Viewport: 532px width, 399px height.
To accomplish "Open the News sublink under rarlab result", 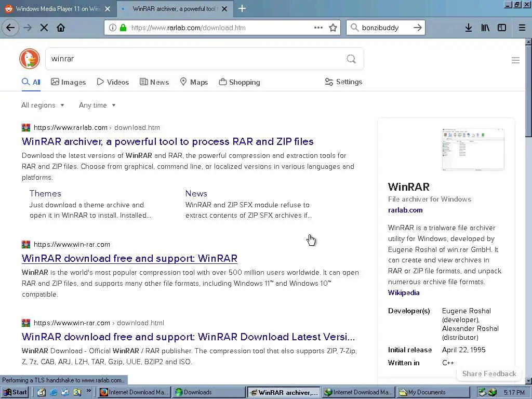I will coord(196,193).
